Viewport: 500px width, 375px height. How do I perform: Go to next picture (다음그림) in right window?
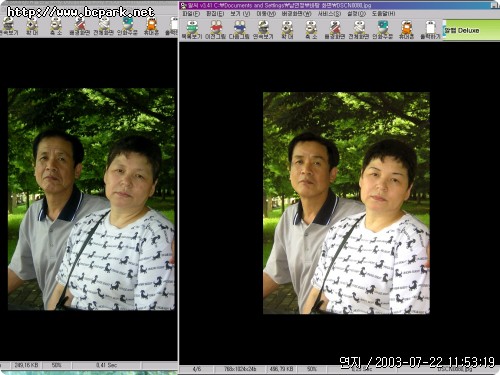[x=239, y=30]
